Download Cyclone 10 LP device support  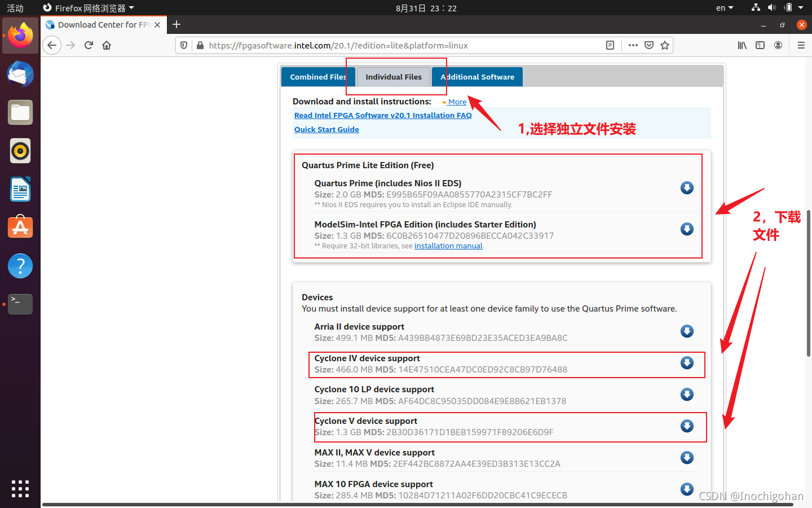coord(687,395)
